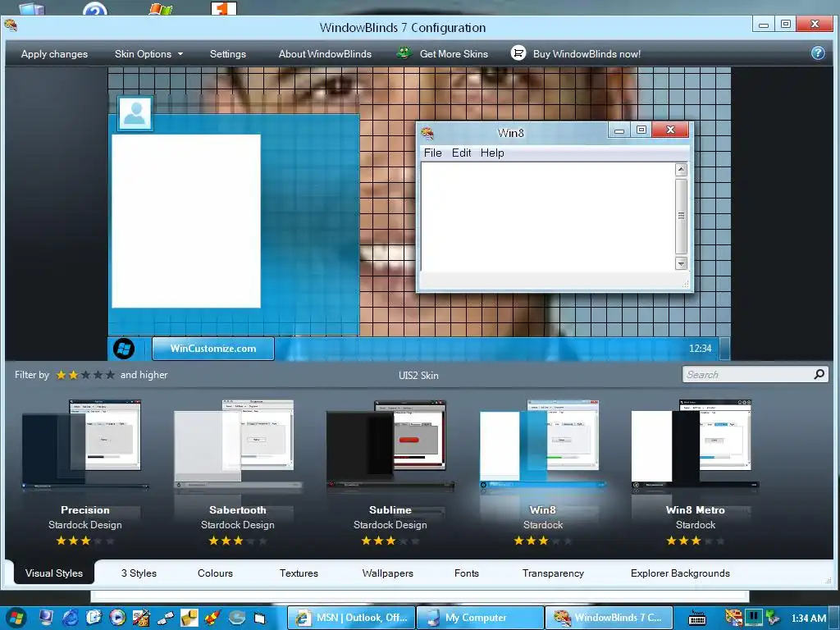Click Buy WindowBlinds now!
The width and height of the screenshot is (840, 630).
click(587, 53)
